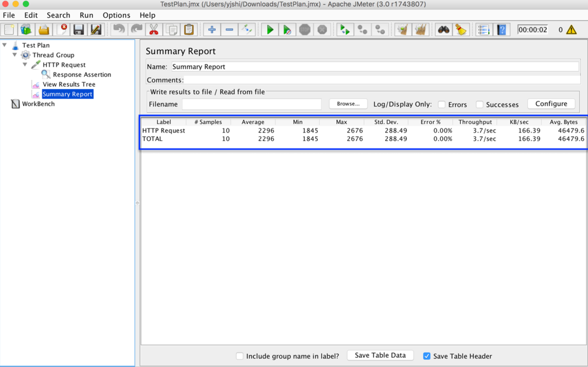
Task: Open the Templates icon in toolbar
Action: pyautogui.click(x=26, y=30)
